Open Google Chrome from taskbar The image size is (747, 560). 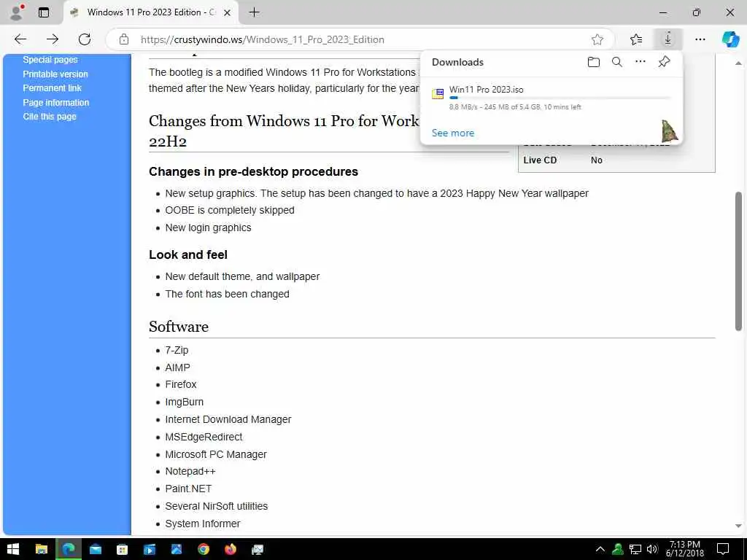pos(204,550)
